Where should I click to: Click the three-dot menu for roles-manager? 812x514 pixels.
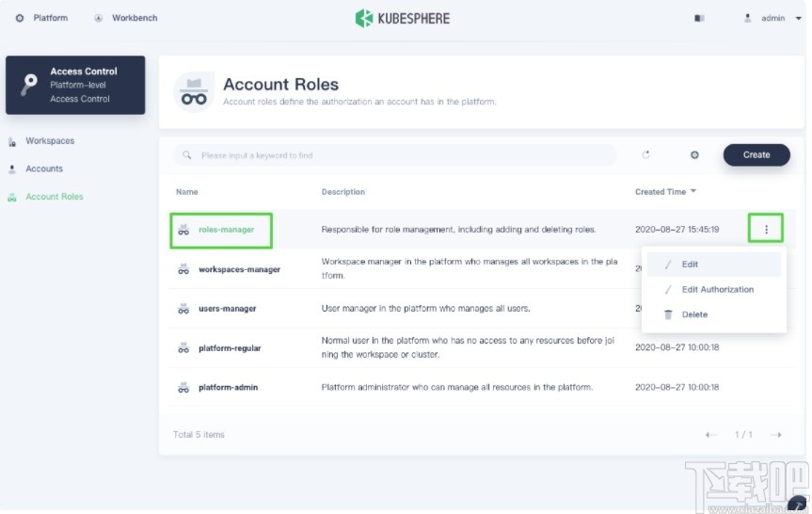766,230
